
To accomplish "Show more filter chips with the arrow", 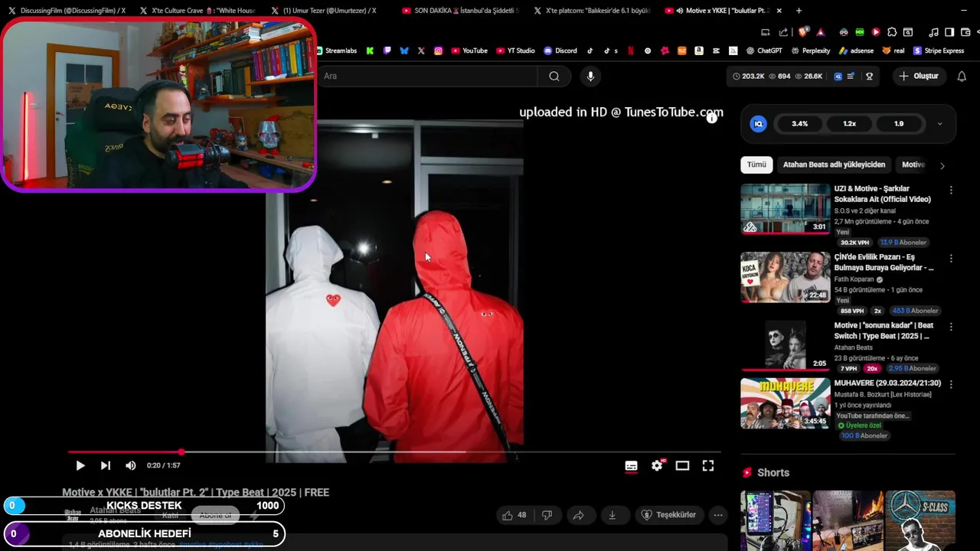I will (942, 165).
